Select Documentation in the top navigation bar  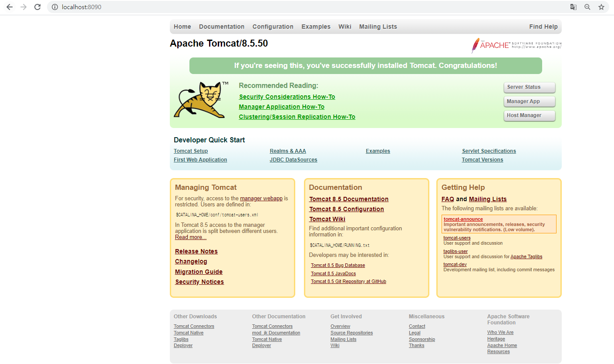point(222,27)
